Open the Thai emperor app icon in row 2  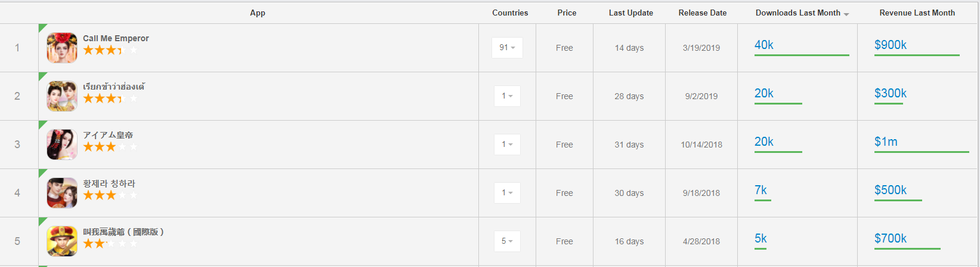click(x=62, y=96)
